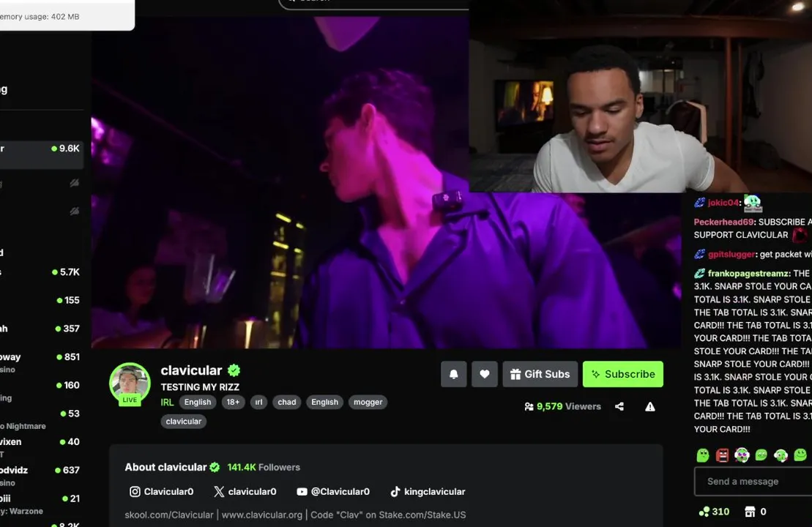
Task: Pick the fourth green speech emote in the quick emote row
Action: (x=761, y=455)
